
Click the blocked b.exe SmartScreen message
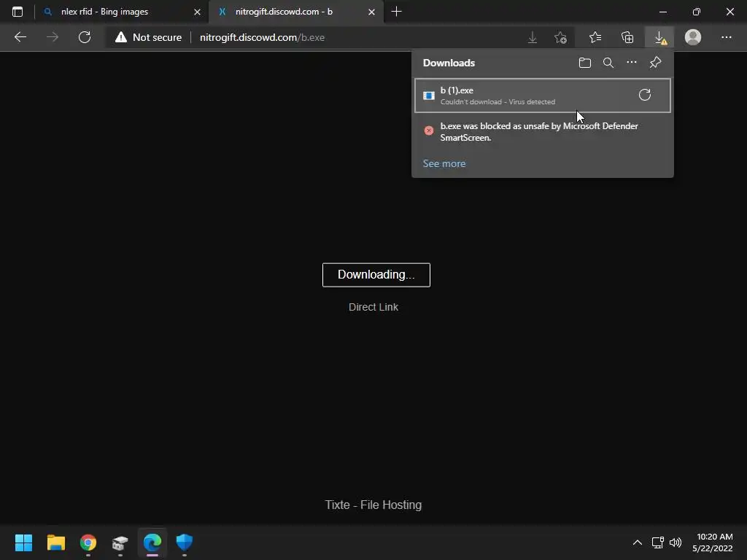tap(539, 132)
